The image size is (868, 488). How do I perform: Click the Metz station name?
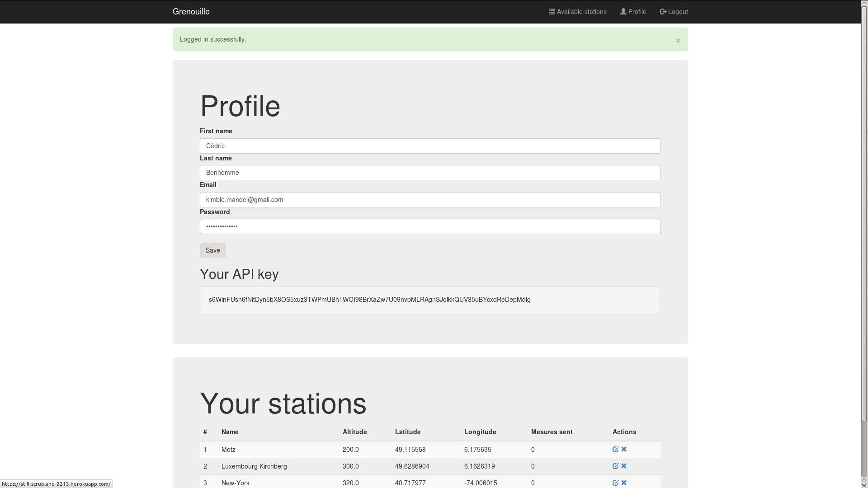[x=228, y=450]
